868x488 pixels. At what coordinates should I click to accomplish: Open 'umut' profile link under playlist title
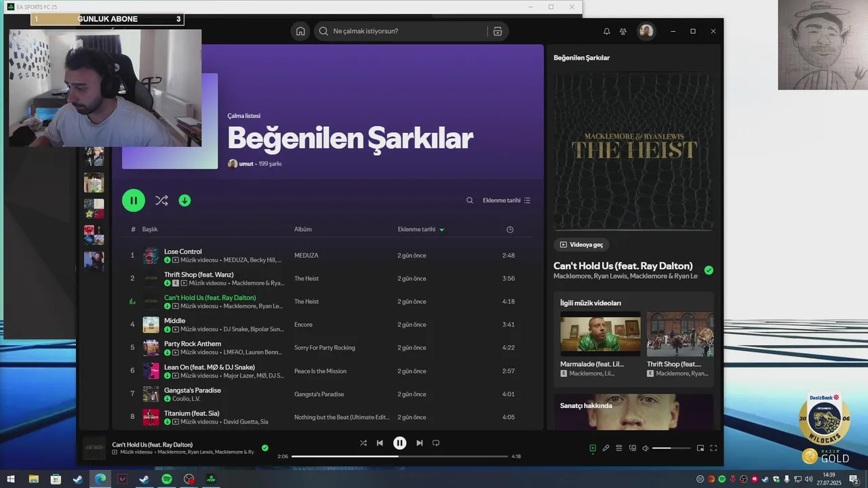pyautogui.click(x=246, y=164)
